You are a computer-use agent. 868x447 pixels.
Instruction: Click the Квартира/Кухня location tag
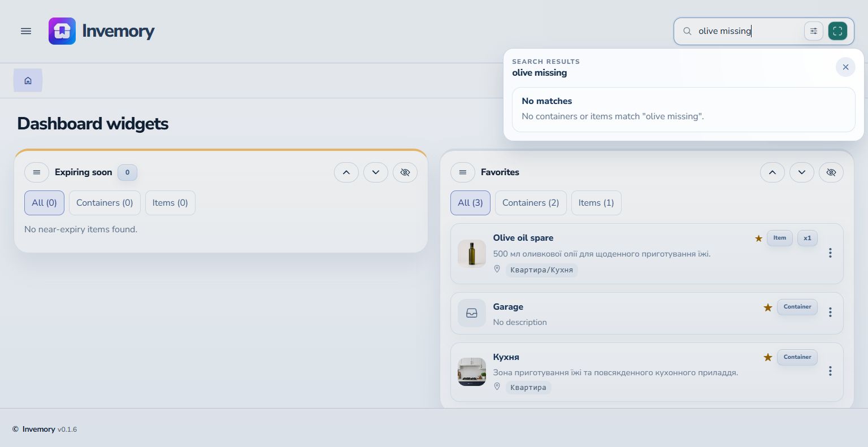point(541,270)
